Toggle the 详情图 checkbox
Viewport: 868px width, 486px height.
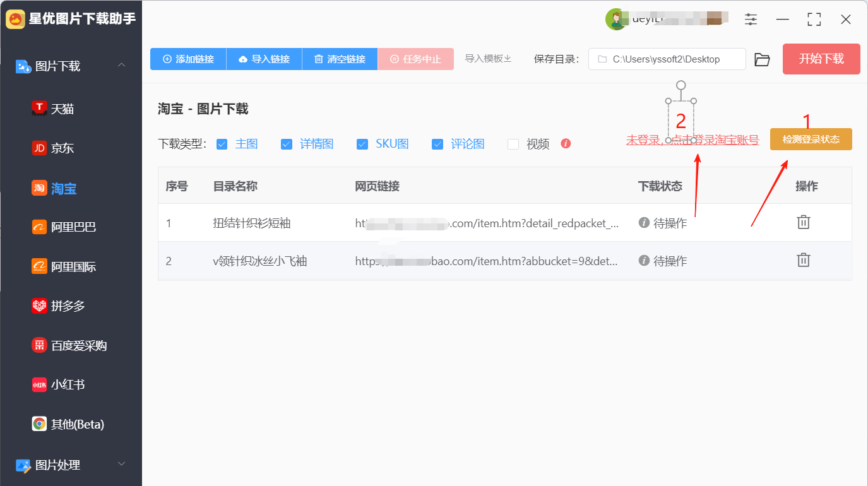click(287, 144)
